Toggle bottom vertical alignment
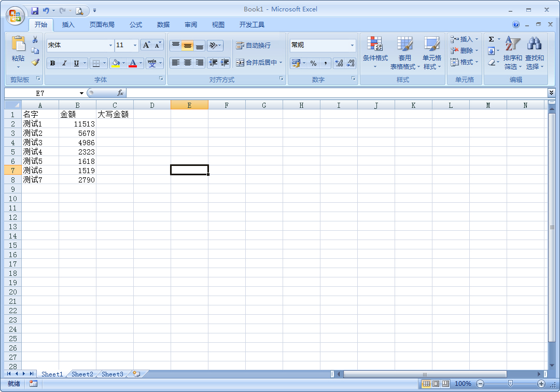 point(199,45)
